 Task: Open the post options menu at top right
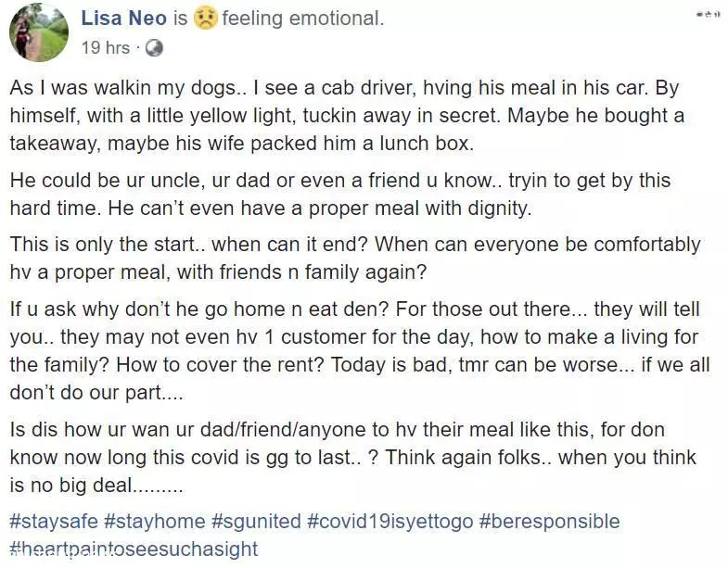[x=709, y=15]
